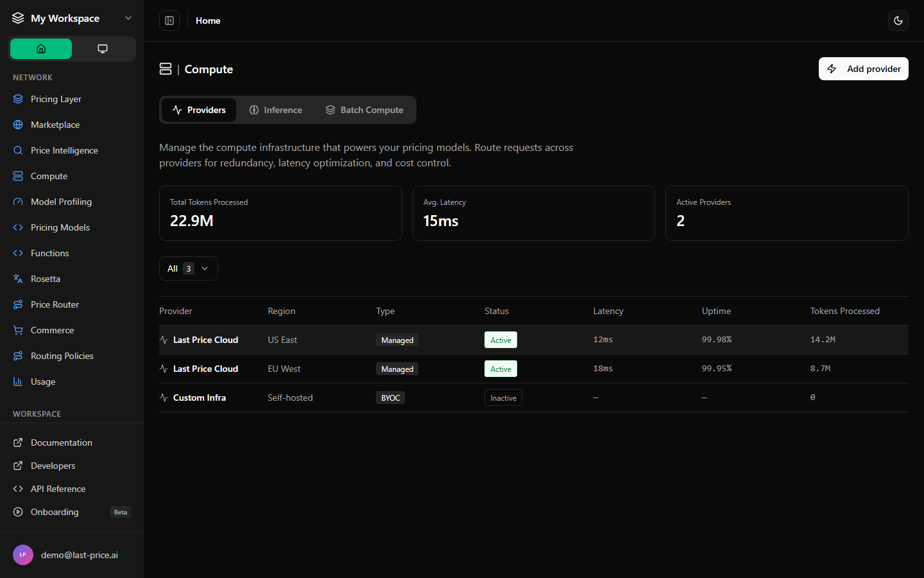Switch to the monitor view toggle
Image resolution: width=924 pixels, height=578 pixels.
click(x=103, y=49)
